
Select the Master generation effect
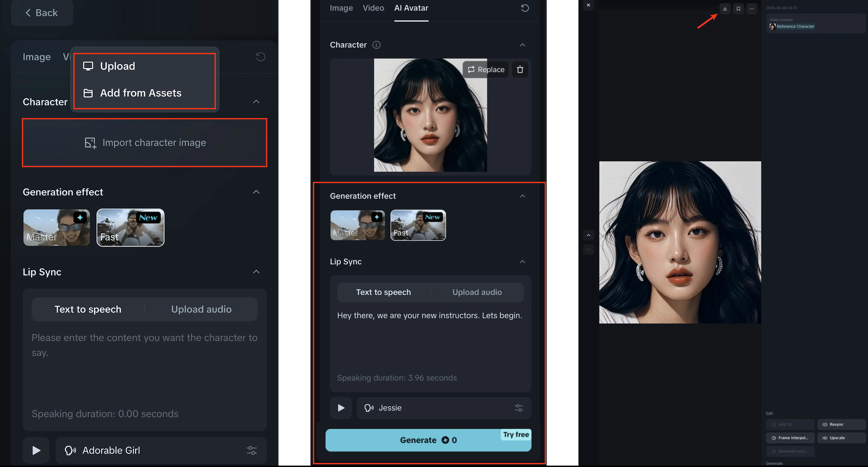tap(357, 225)
